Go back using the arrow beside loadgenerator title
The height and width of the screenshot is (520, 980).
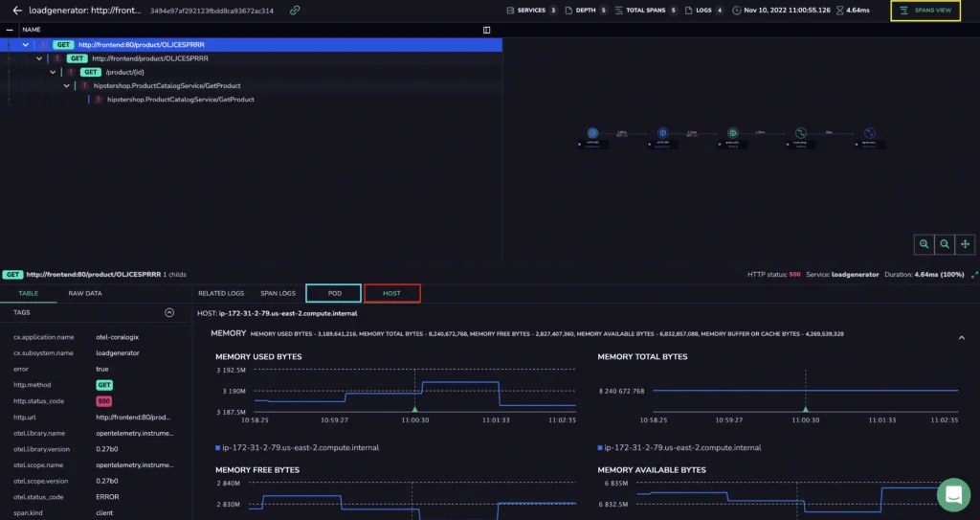click(17, 11)
